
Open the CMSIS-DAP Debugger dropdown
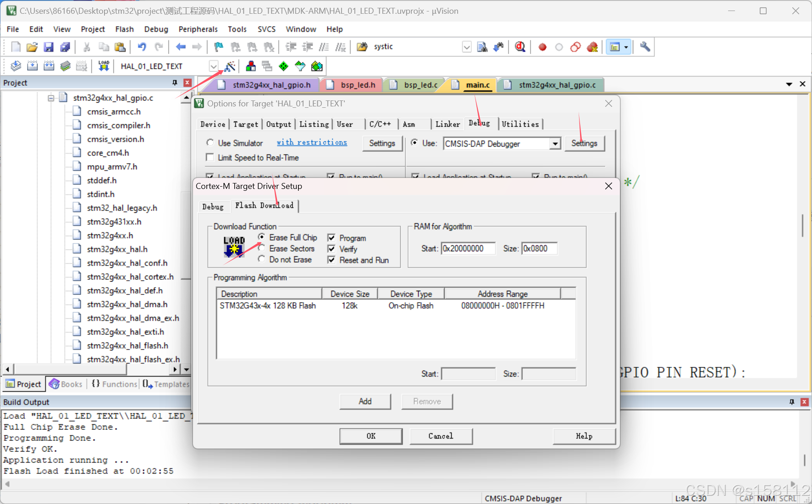click(x=555, y=144)
